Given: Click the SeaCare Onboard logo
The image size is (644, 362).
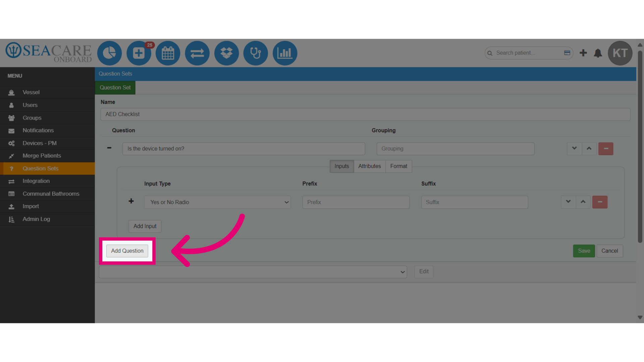Looking at the screenshot, I should point(48,53).
